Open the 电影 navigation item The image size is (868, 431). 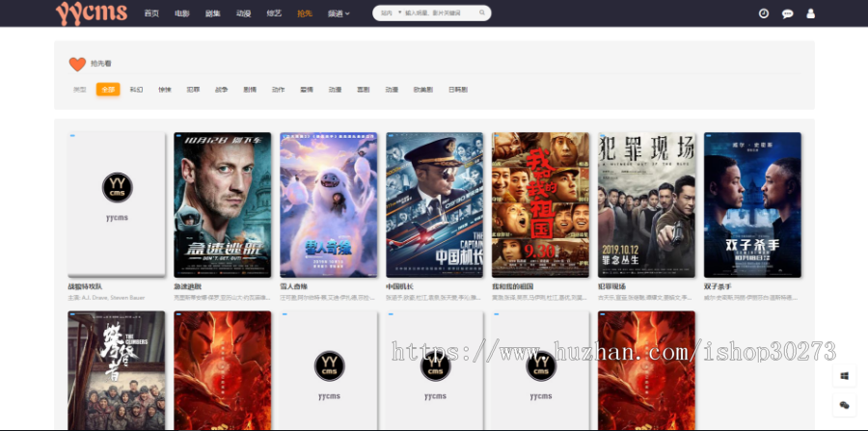coord(181,13)
